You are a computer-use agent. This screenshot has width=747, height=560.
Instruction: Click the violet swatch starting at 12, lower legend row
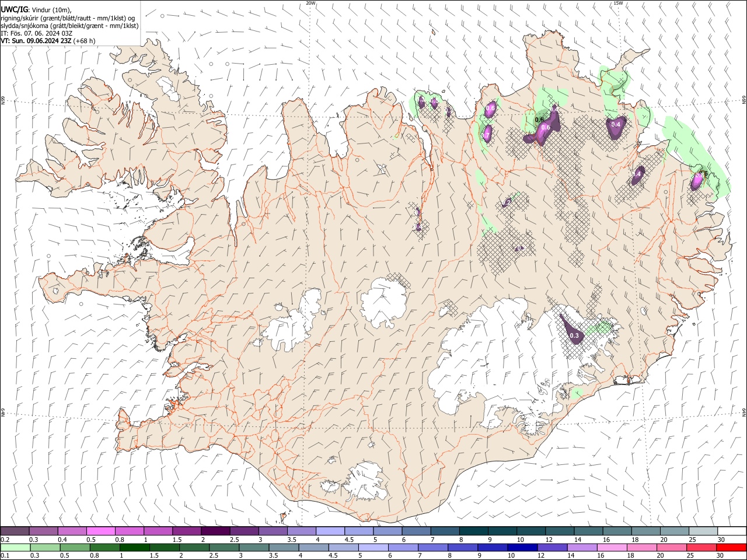tap(552, 548)
